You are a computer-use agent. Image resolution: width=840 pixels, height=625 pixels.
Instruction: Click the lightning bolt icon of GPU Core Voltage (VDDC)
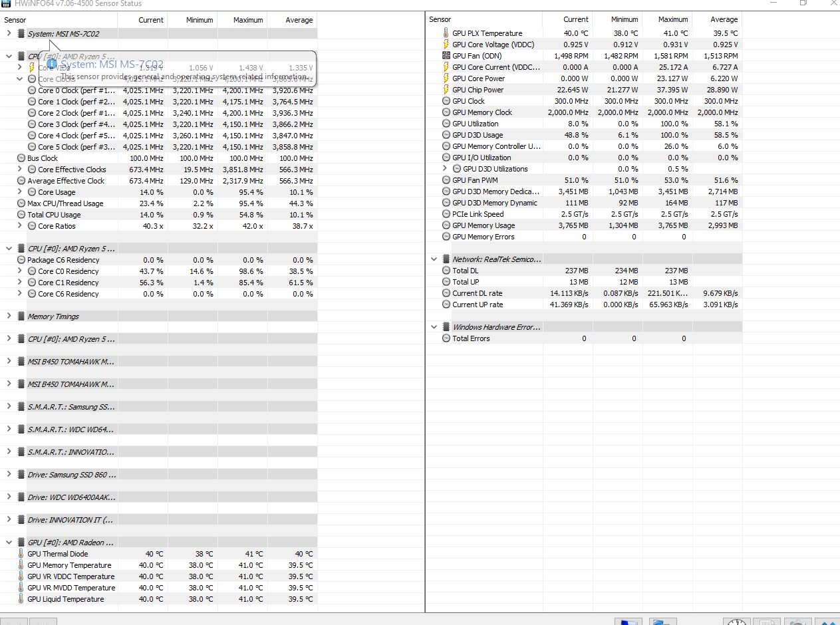pyautogui.click(x=446, y=45)
